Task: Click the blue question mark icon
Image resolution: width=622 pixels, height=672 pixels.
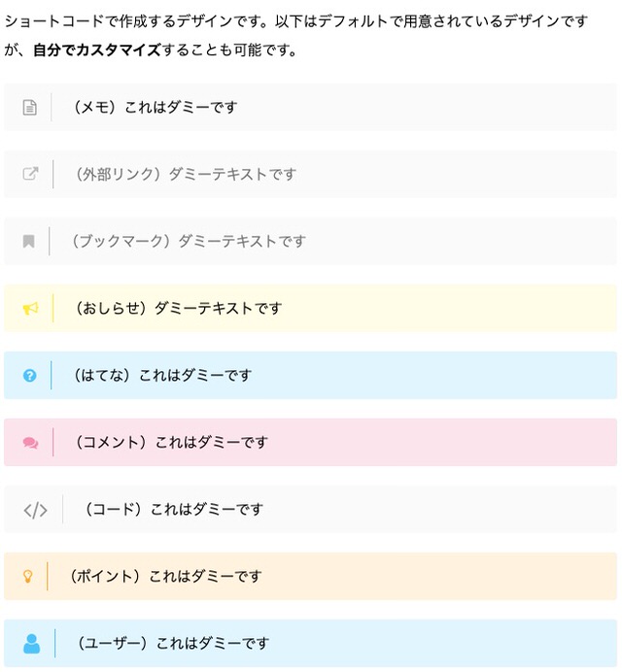Action: pyautogui.click(x=29, y=376)
